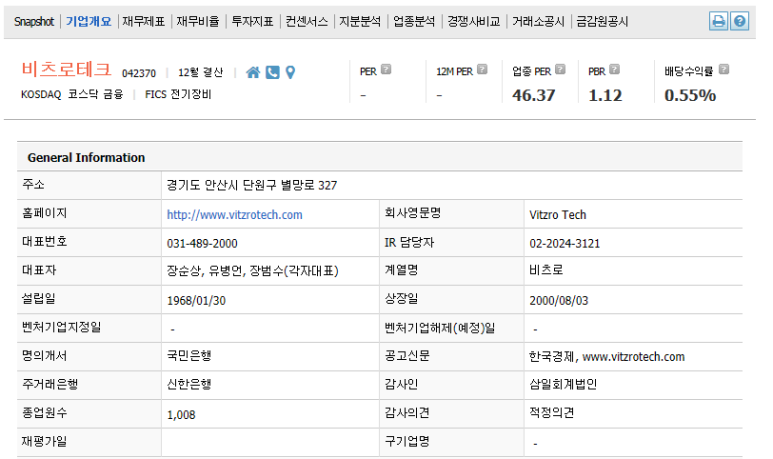Open the 거래소공시 tab
Viewport: 773px width, 459px height.
(x=538, y=22)
